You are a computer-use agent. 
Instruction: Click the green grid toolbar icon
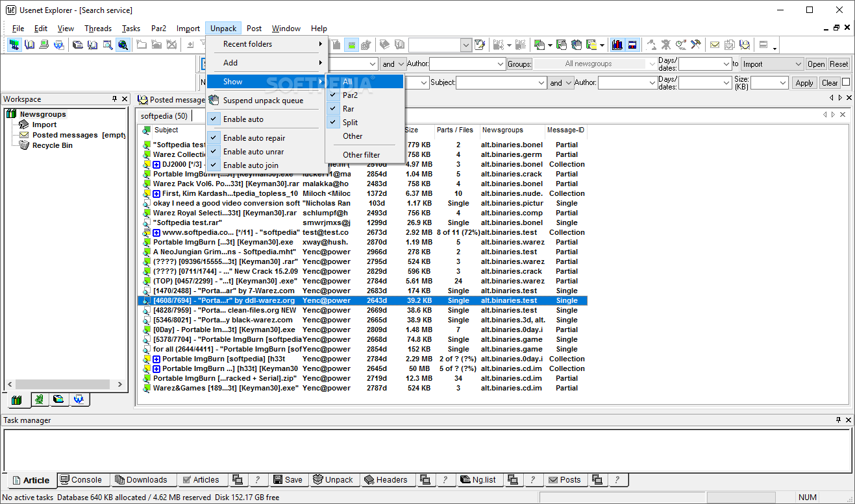tap(351, 45)
